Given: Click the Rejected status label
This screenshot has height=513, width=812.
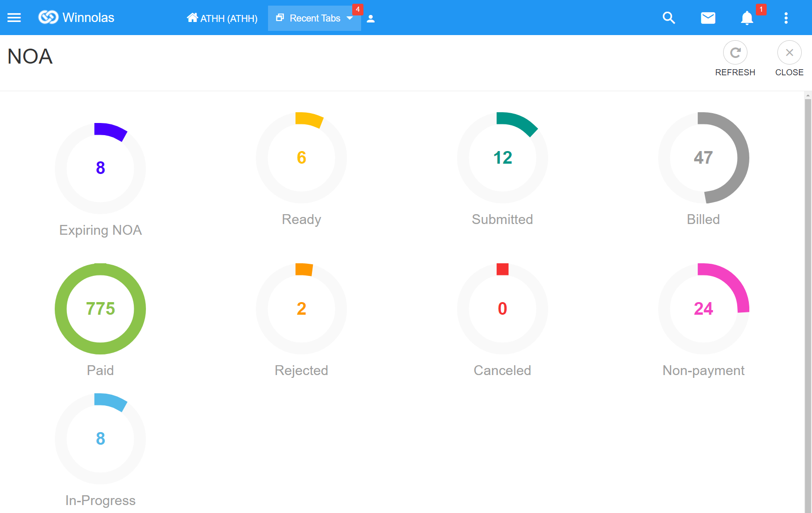Looking at the screenshot, I should pyautogui.click(x=301, y=370).
